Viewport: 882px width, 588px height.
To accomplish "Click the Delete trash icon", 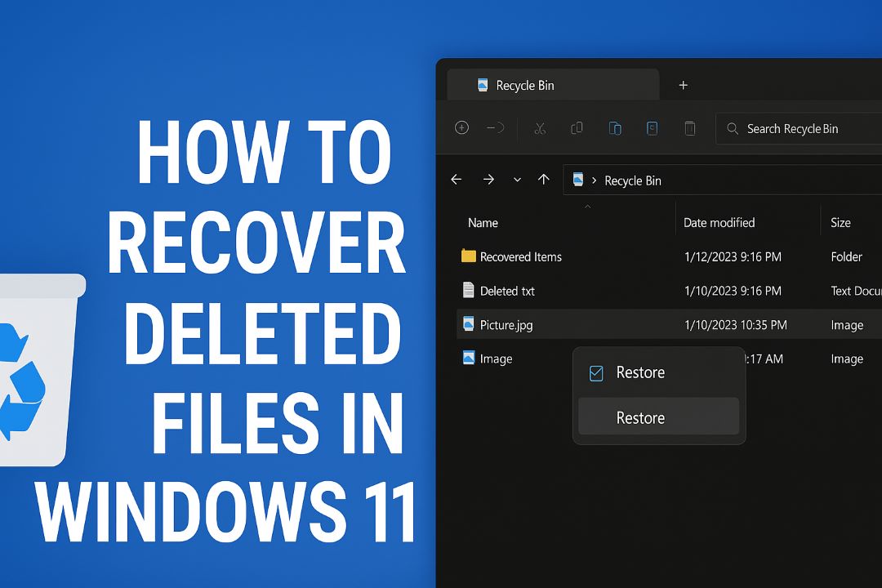I will point(690,128).
